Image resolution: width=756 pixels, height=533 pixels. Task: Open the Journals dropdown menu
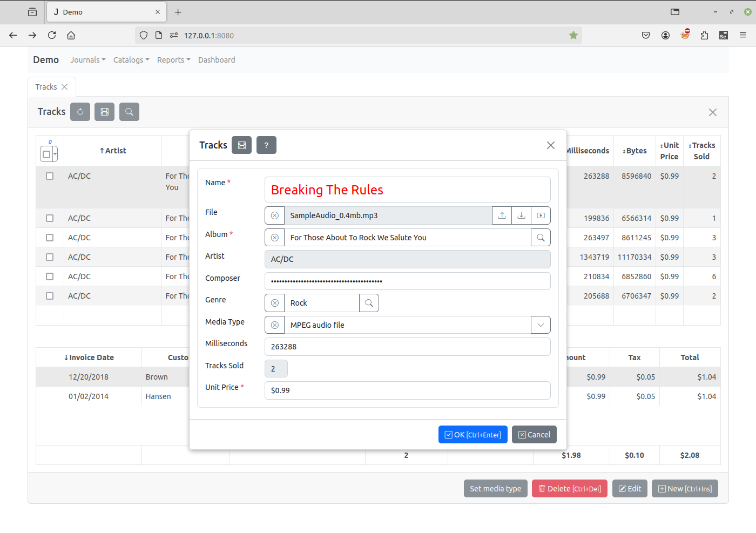point(87,60)
